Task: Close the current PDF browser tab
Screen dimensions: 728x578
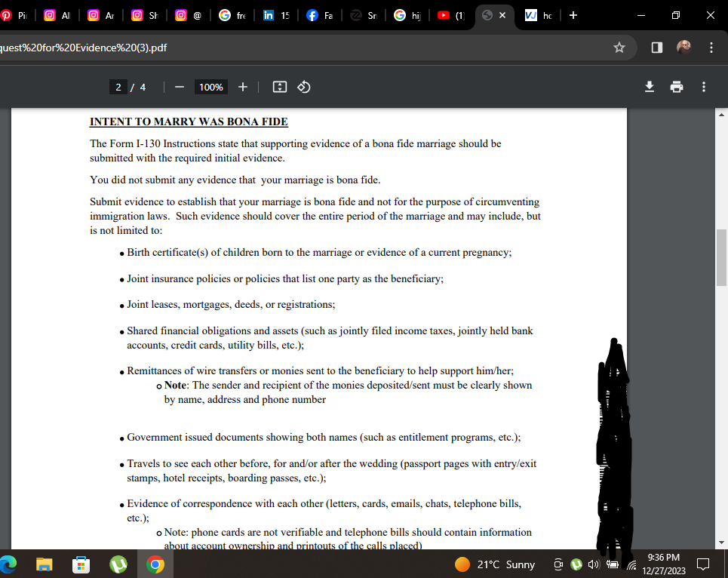Action: (502, 15)
